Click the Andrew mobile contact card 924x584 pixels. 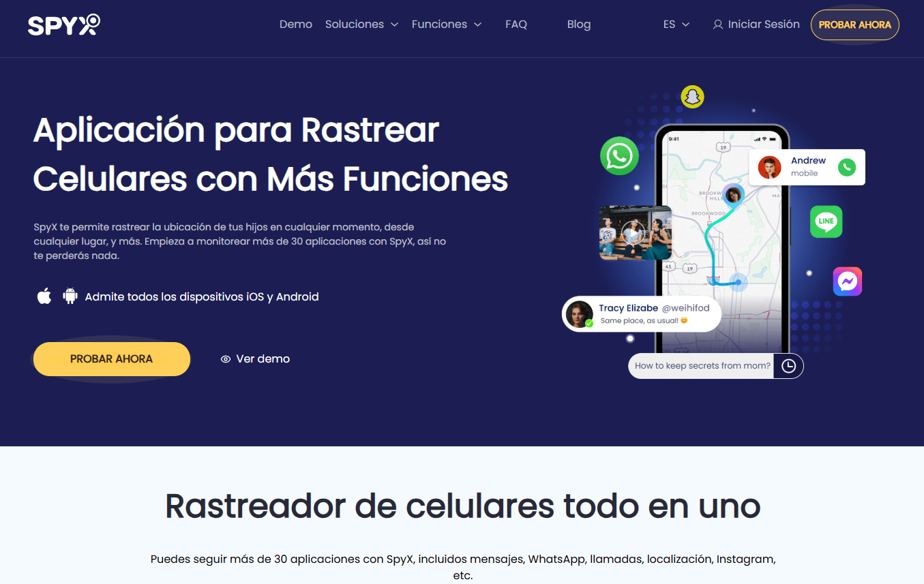807,167
